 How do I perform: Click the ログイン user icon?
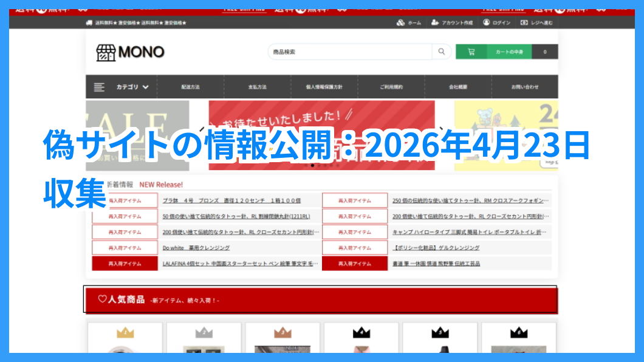coord(487,22)
